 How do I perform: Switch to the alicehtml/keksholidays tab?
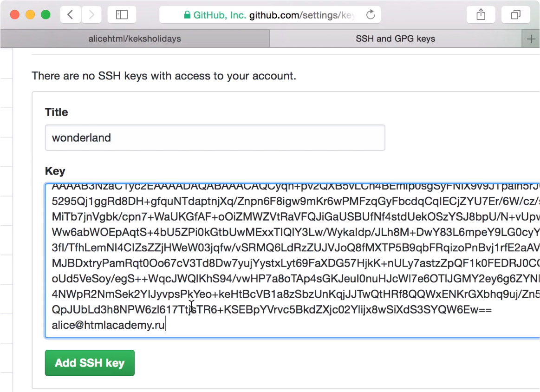point(135,39)
